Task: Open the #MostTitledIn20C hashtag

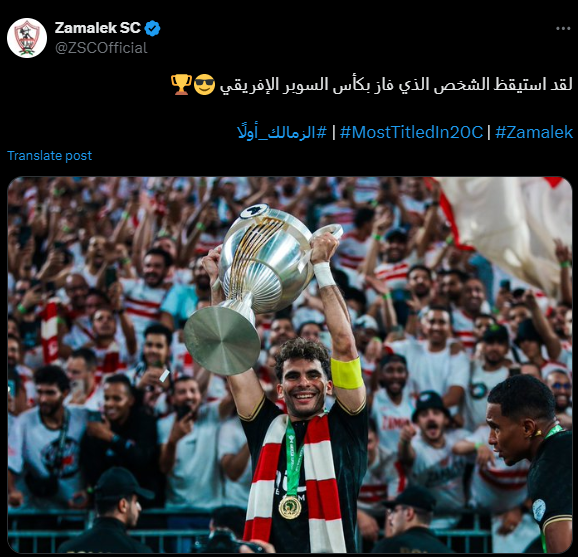Action: 411,132
